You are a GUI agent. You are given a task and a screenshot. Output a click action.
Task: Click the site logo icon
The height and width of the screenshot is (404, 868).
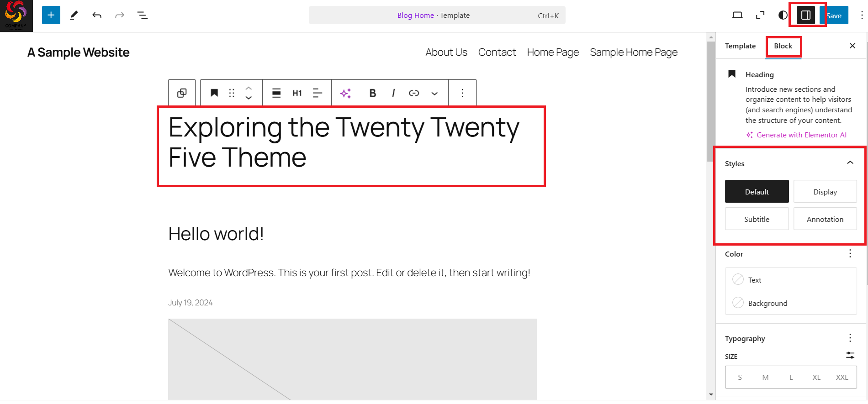[16, 16]
